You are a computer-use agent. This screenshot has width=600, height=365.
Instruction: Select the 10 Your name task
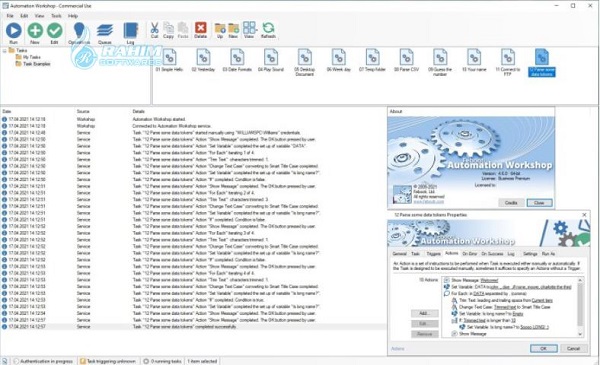tap(474, 60)
